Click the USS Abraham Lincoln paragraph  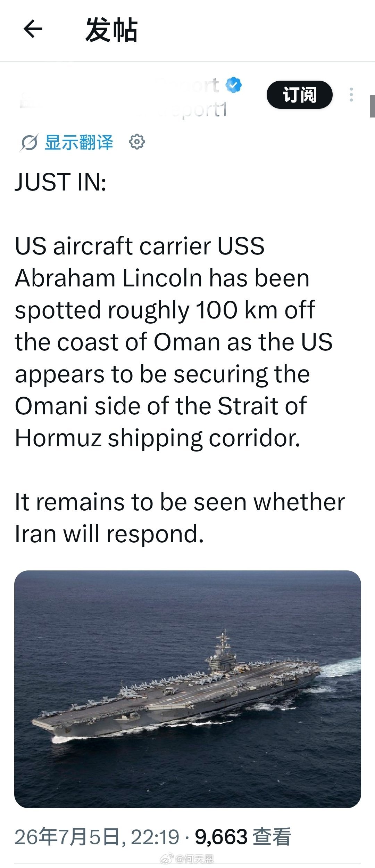click(174, 342)
